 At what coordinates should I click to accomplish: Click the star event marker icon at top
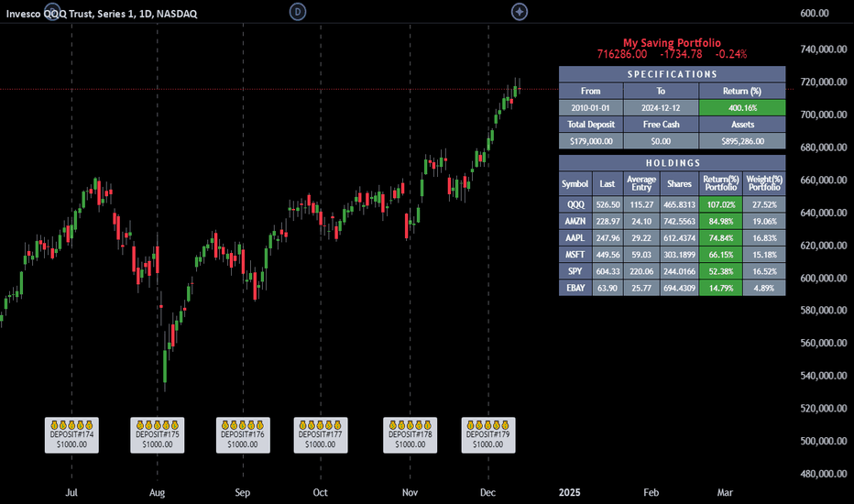[519, 11]
